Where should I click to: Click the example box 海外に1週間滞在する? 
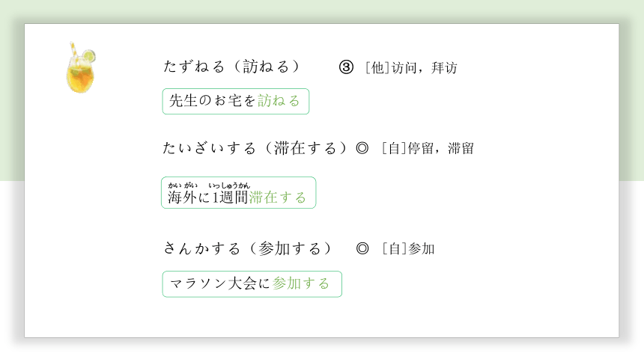pyautogui.click(x=239, y=192)
